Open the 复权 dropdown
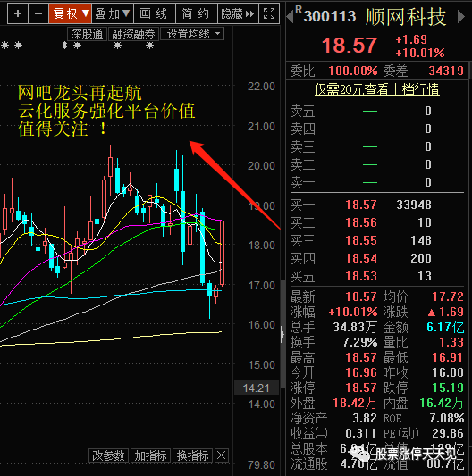This screenshot has width=472, height=476. click(x=71, y=13)
